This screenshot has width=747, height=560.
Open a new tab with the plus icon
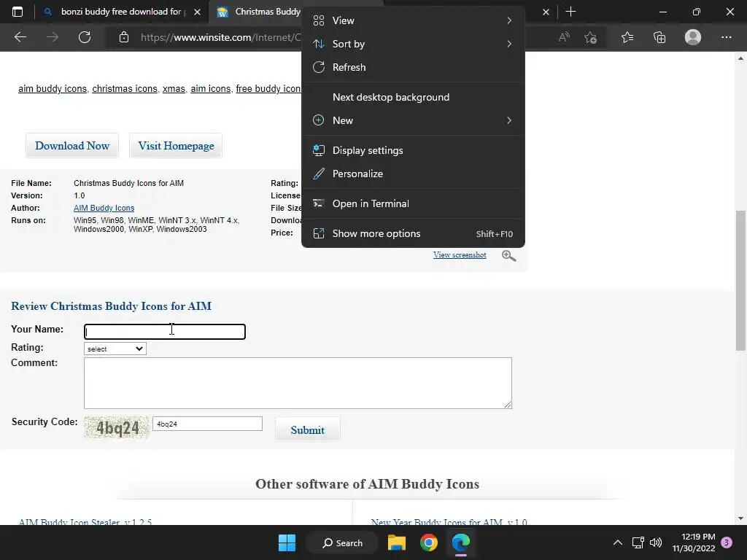click(x=570, y=12)
